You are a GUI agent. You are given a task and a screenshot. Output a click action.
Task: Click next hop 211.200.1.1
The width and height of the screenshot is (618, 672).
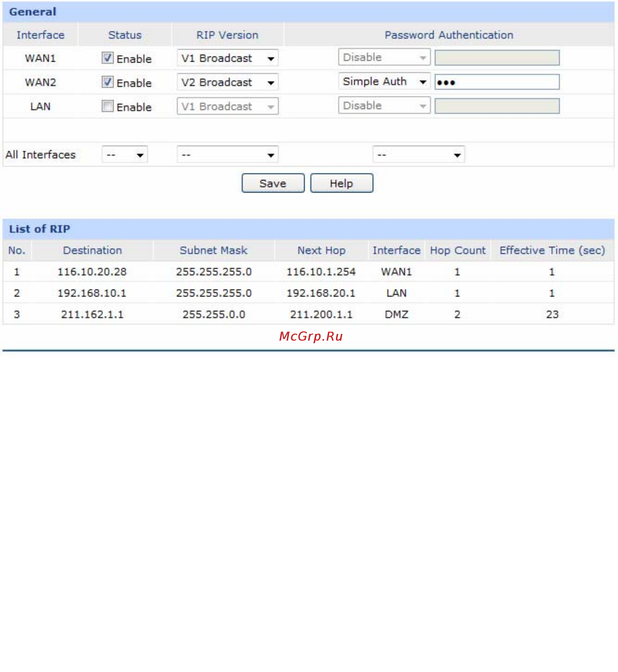322,315
